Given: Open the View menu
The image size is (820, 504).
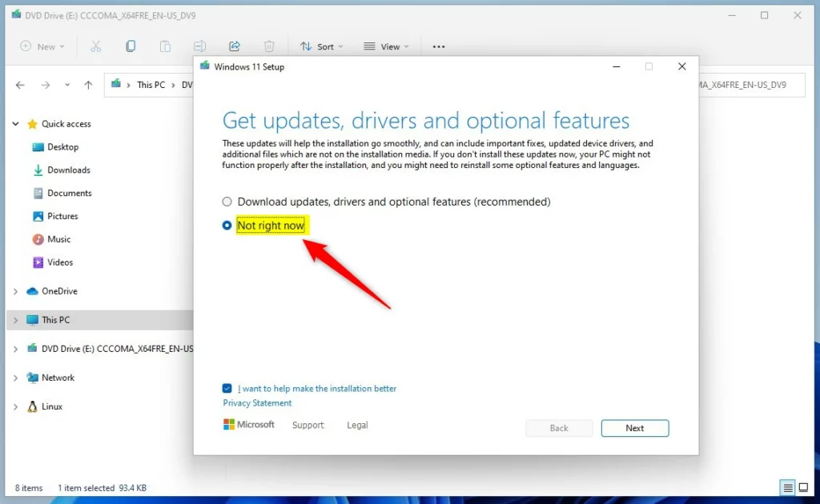Looking at the screenshot, I should click(x=385, y=46).
